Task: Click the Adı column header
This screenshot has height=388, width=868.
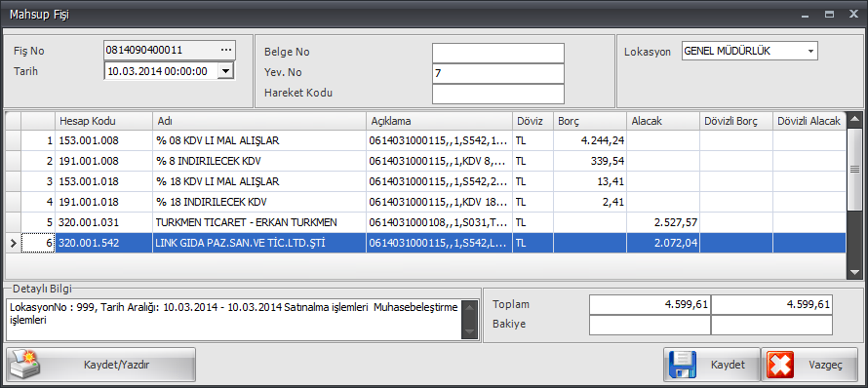Action: pyautogui.click(x=259, y=121)
